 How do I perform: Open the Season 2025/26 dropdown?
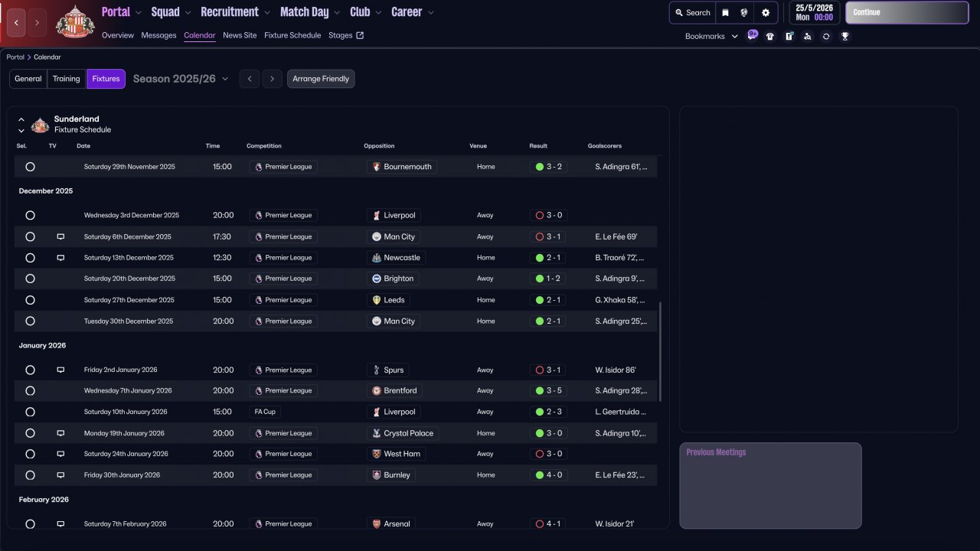click(x=181, y=79)
